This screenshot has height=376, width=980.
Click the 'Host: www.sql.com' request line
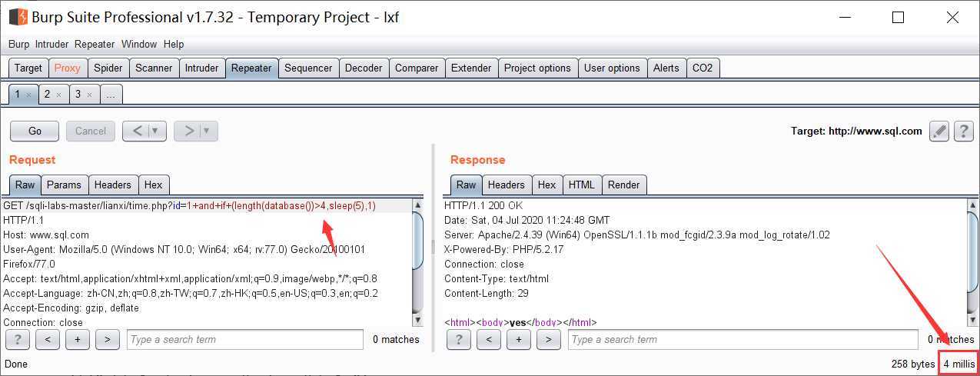point(46,235)
